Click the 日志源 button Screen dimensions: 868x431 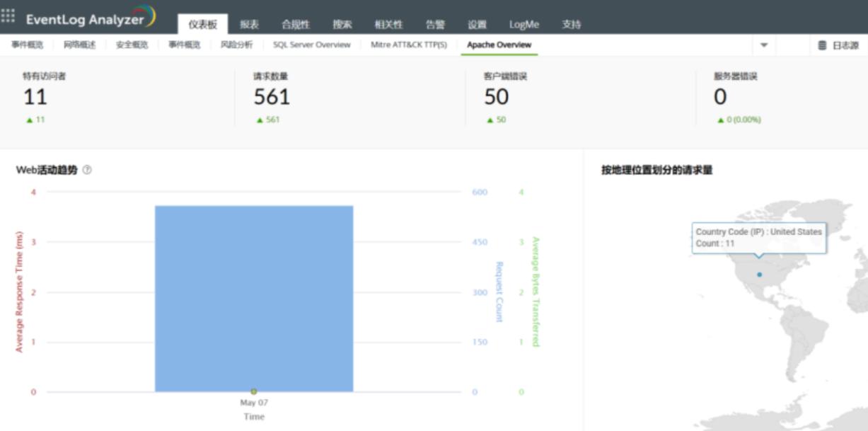tap(838, 45)
